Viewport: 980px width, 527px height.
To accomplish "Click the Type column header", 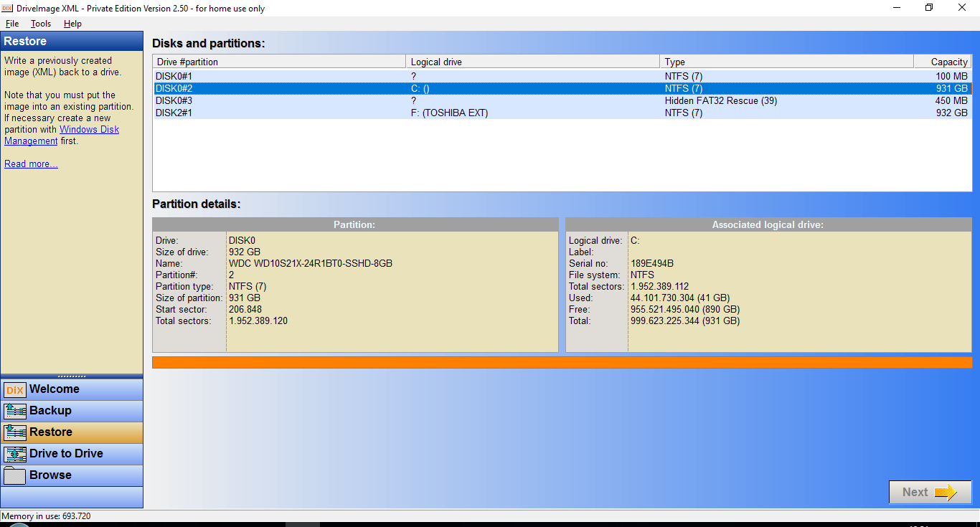I will point(787,62).
